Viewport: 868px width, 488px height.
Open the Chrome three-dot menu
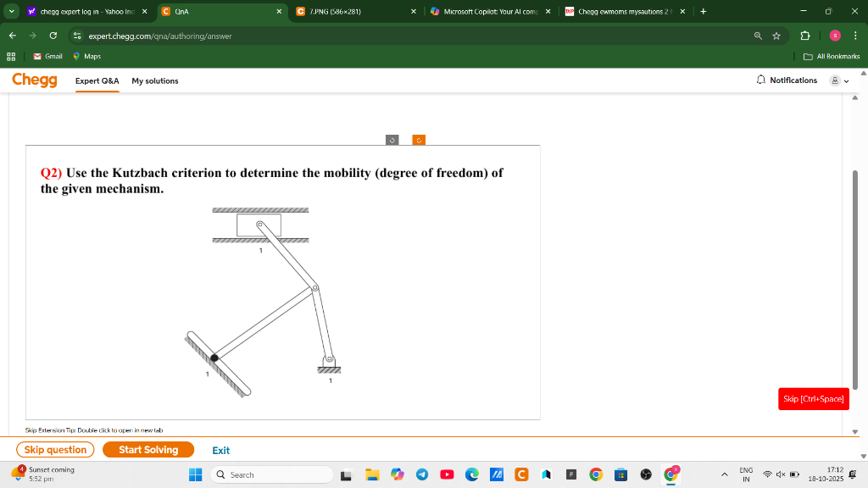[855, 36]
